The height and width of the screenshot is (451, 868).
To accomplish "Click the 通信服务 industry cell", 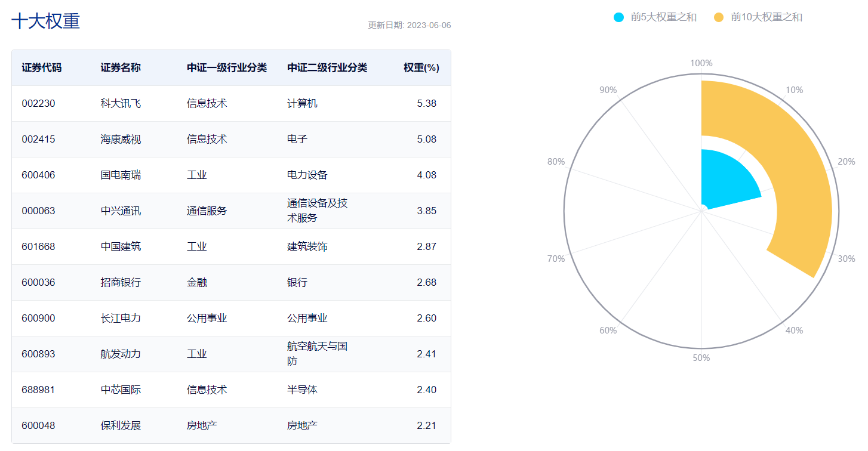I will [x=207, y=211].
